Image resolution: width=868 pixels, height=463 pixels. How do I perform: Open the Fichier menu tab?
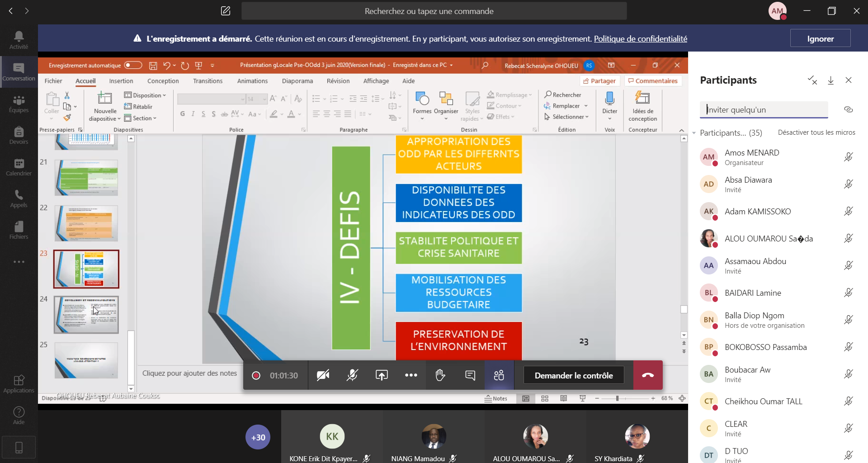(x=53, y=81)
